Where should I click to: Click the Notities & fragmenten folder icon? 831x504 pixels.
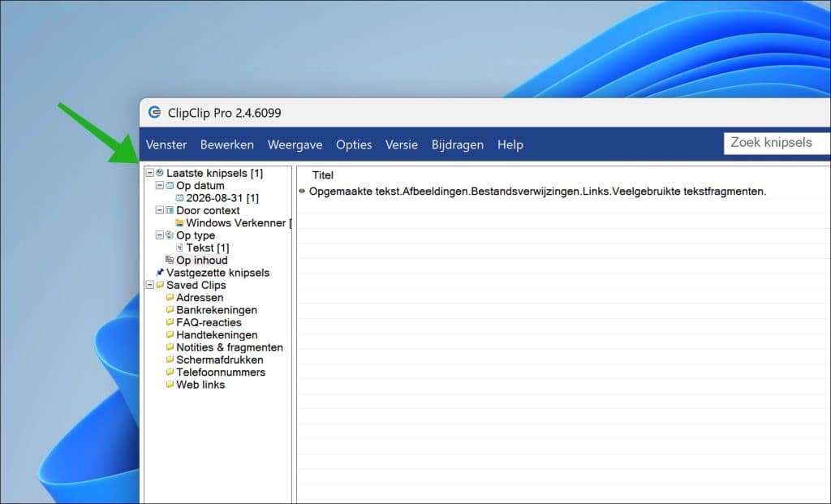pos(170,347)
